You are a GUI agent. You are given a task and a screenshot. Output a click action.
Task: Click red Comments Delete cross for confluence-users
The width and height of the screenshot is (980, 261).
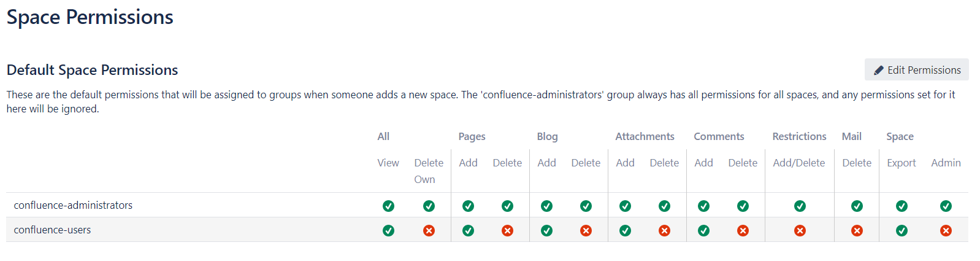tap(743, 230)
